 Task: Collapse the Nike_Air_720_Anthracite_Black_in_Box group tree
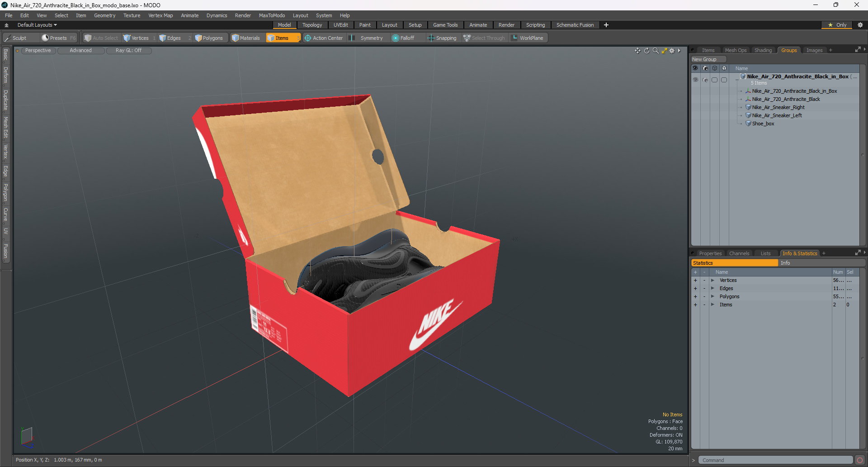point(737,79)
